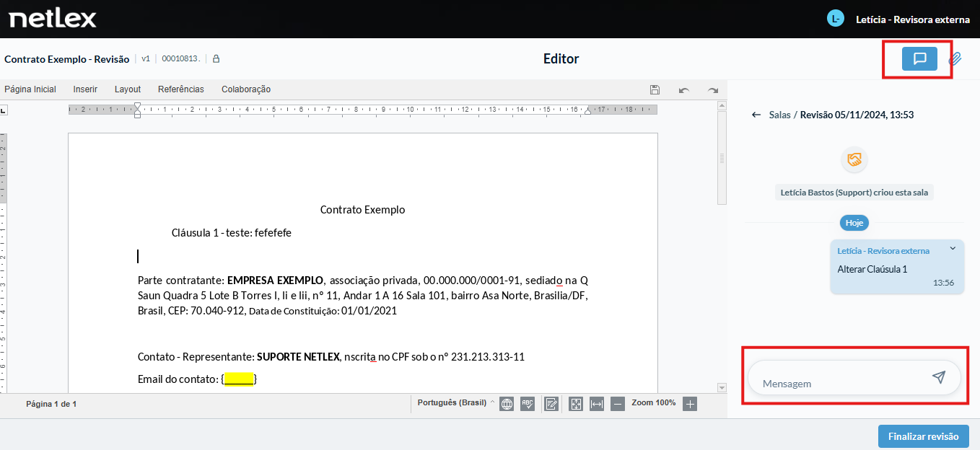Viewport: 980px width, 450px height.
Task: Click CPF number 231.213.313-11
Action: pos(488,357)
